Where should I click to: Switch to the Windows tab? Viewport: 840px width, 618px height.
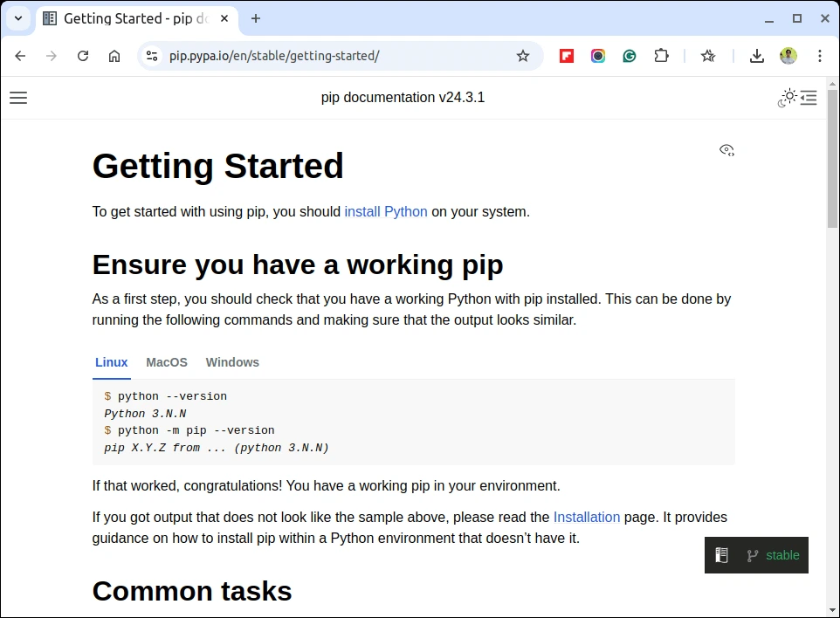[x=232, y=362]
